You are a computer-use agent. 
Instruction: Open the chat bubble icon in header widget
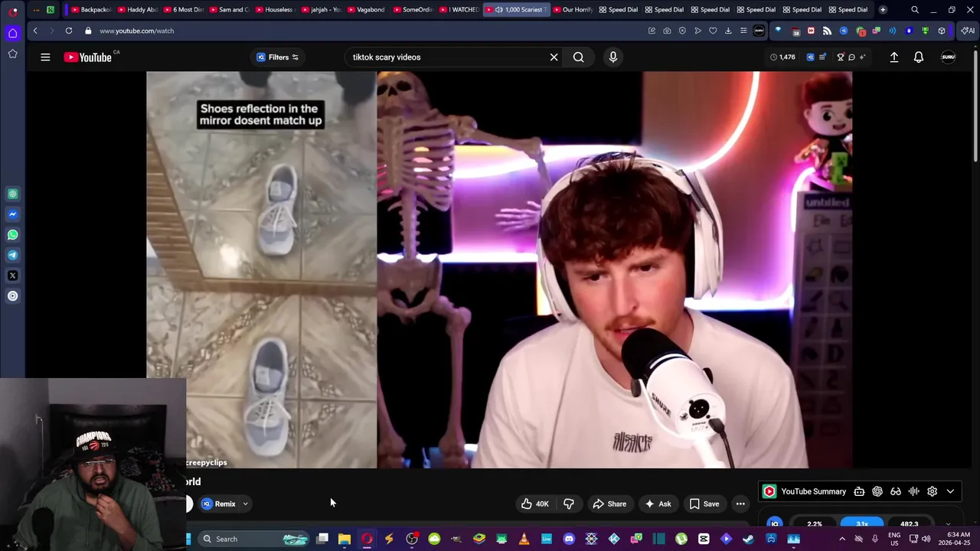tap(851, 57)
